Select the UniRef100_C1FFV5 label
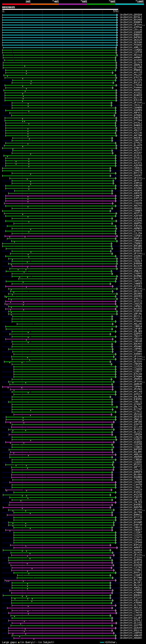Image resolution: width=146 pixels, height=644 pixels. pyautogui.click(x=131, y=53)
